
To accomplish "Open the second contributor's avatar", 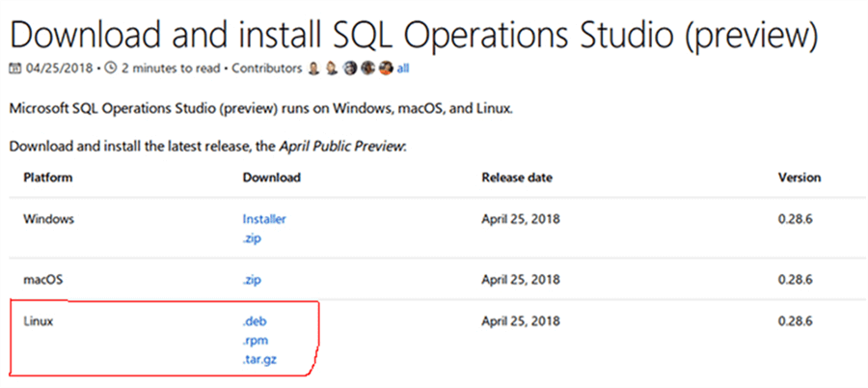I will [x=331, y=69].
